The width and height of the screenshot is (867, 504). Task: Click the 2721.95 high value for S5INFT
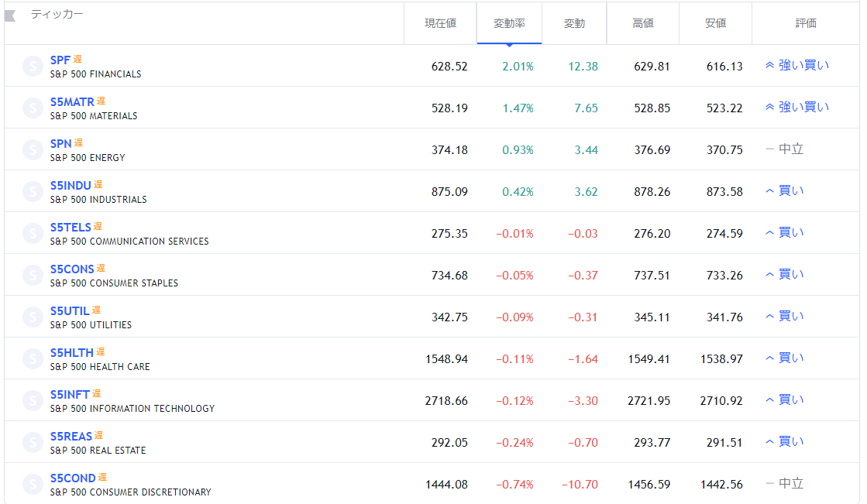coord(649,401)
